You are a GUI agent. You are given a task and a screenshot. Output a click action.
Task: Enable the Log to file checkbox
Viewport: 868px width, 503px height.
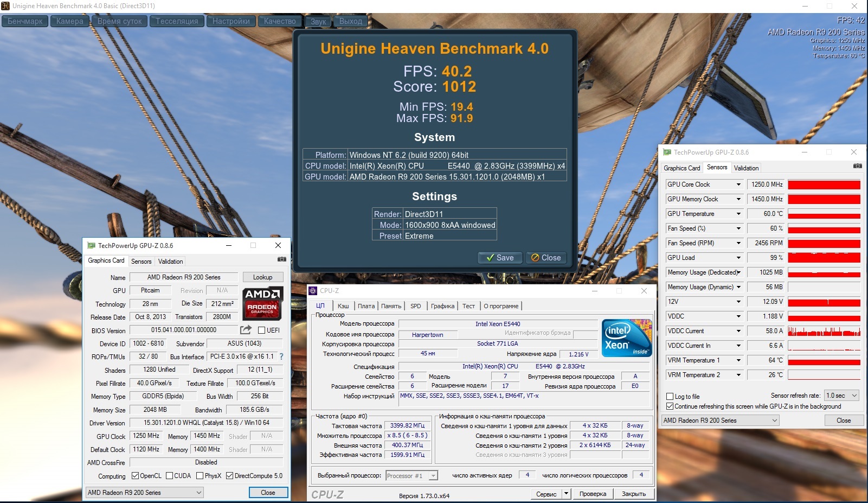670,397
